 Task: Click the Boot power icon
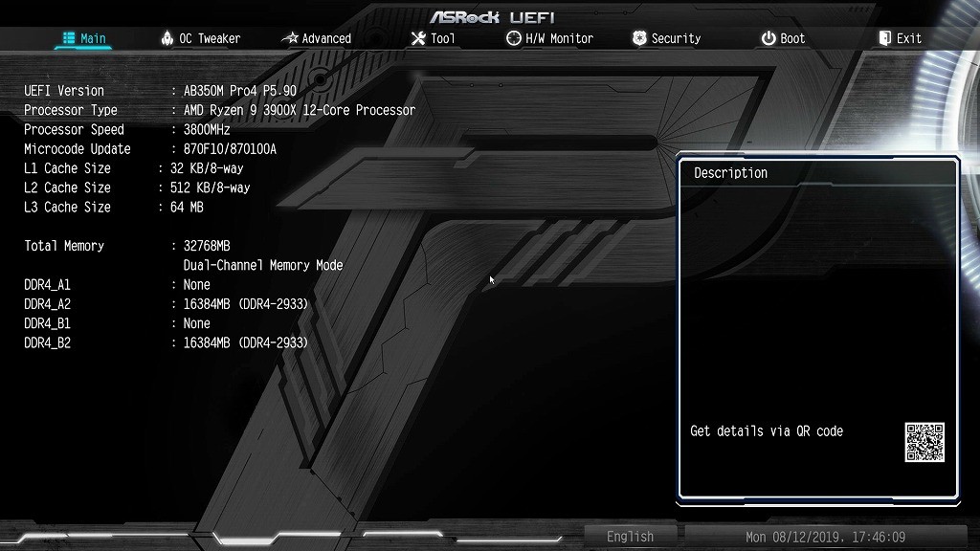click(768, 38)
